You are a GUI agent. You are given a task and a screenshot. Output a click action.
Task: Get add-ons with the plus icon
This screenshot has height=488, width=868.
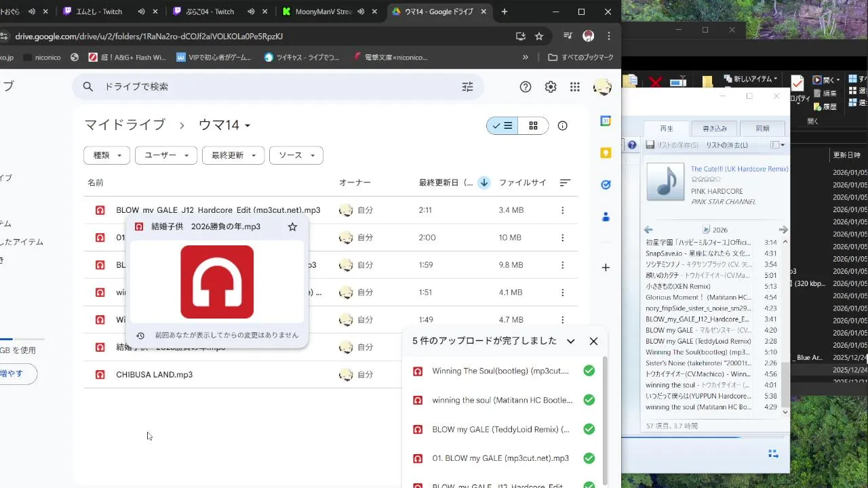click(x=606, y=267)
